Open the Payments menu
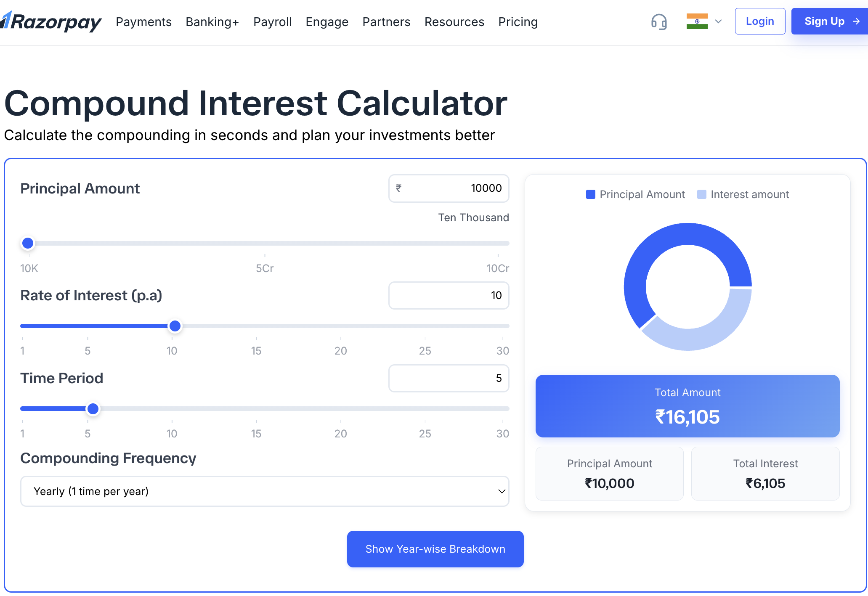868x596 pixels. (x=143, y=22)
